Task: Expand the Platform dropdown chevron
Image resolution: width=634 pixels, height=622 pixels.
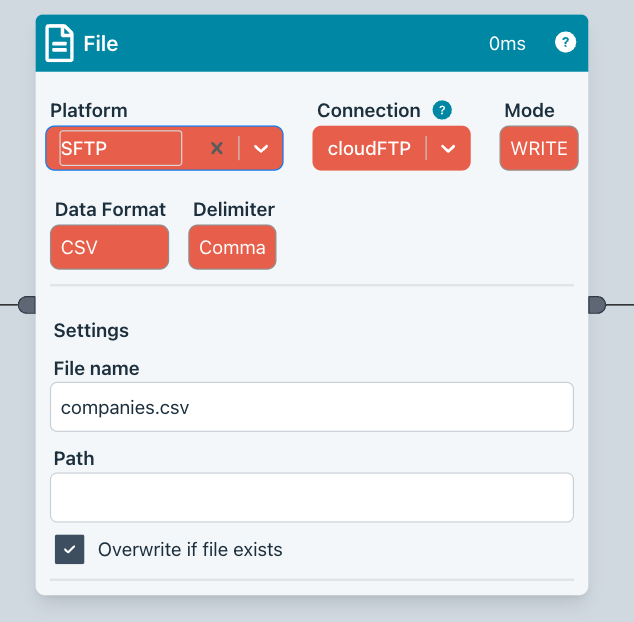Action: pos(261,148)
